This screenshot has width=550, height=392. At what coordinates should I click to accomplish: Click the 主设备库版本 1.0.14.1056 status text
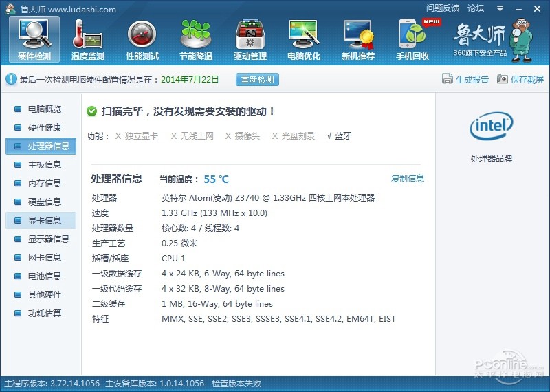[155, 383]
